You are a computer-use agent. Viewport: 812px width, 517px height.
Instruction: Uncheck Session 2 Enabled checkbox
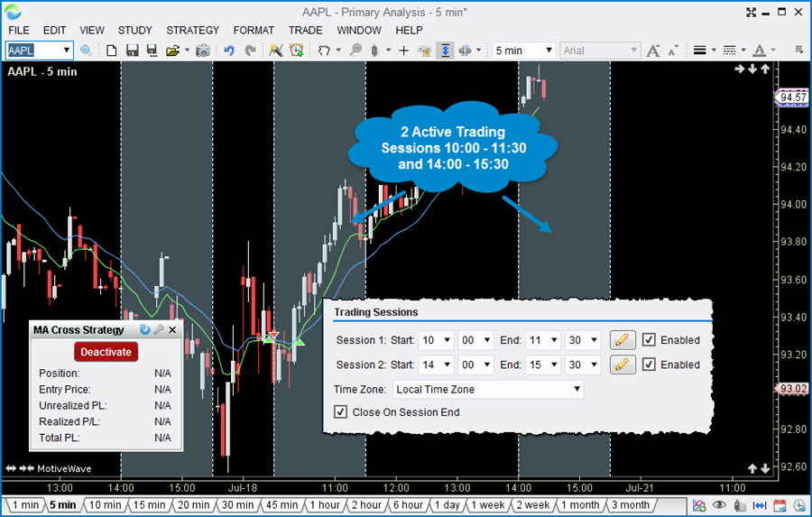click(x=649, y=365)
